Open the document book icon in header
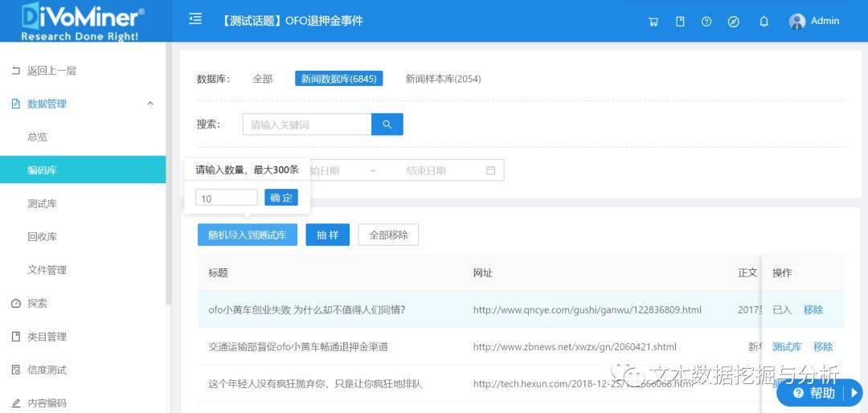Screen dimensions: 868x413 (681, 22)
